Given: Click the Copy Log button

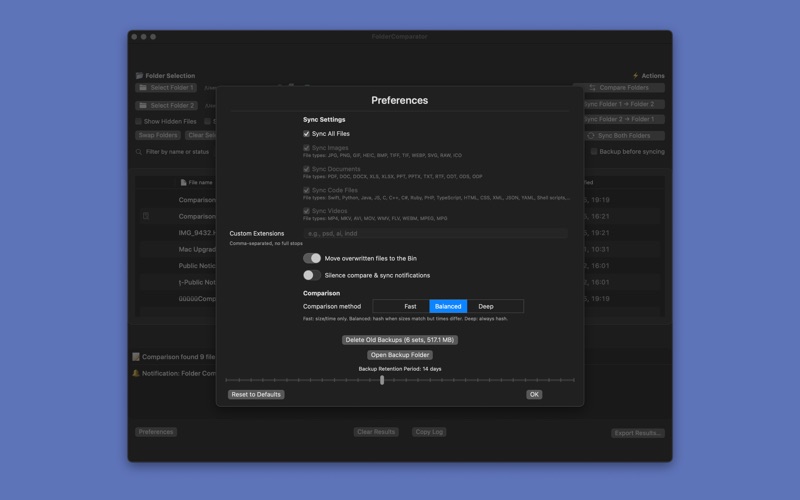Looking at the screenshot, I should [429, 432].
